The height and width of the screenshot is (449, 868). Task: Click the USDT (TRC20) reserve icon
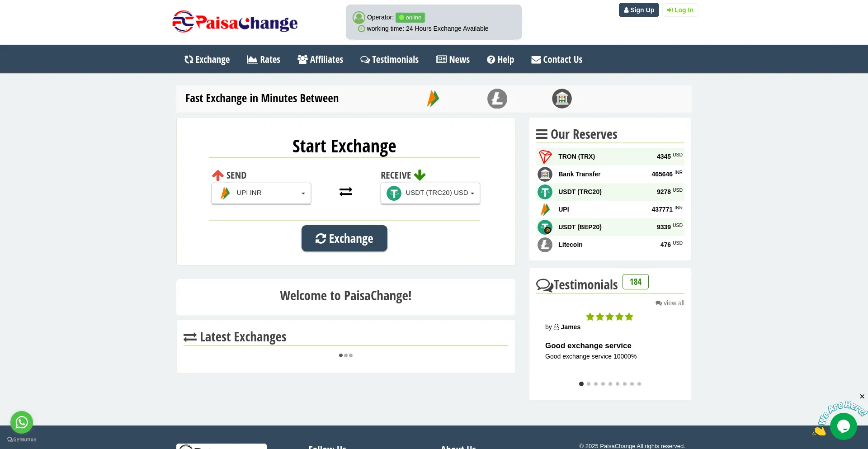[x=545, y=192]
